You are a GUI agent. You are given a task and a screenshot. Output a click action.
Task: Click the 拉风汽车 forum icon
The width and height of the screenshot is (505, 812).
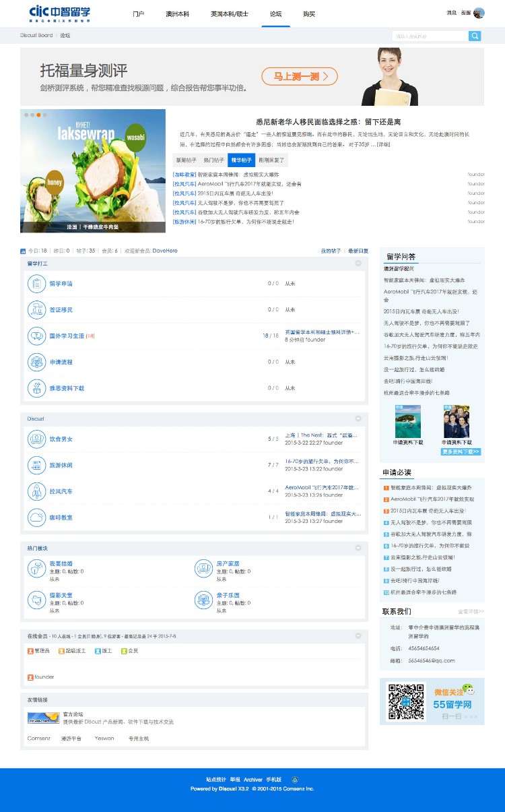36,491
